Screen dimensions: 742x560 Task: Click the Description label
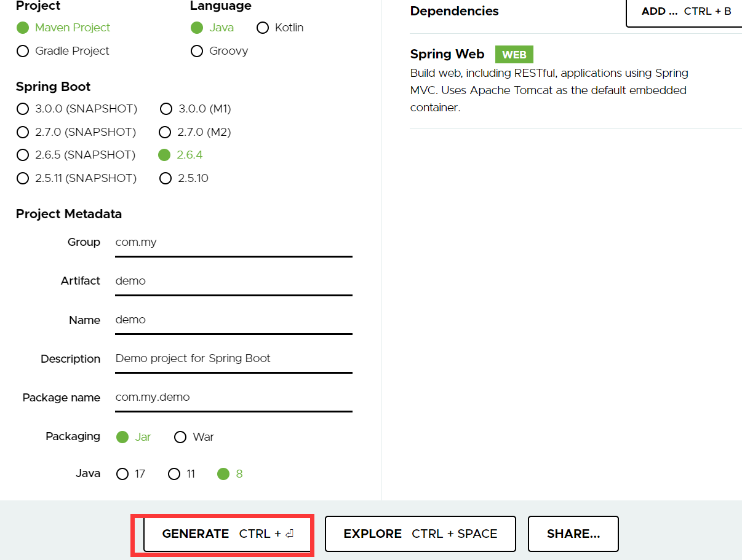click(x=71, y=359)
